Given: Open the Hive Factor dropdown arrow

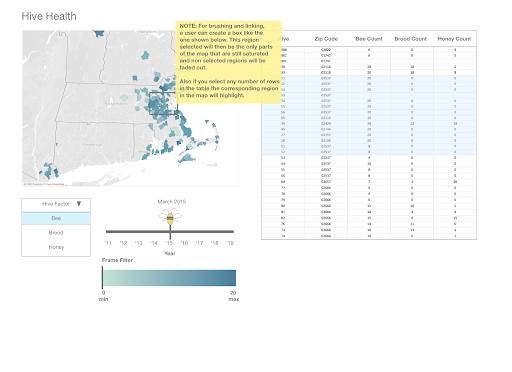Looking at the screenshot, I should click(x=79, y=204).
